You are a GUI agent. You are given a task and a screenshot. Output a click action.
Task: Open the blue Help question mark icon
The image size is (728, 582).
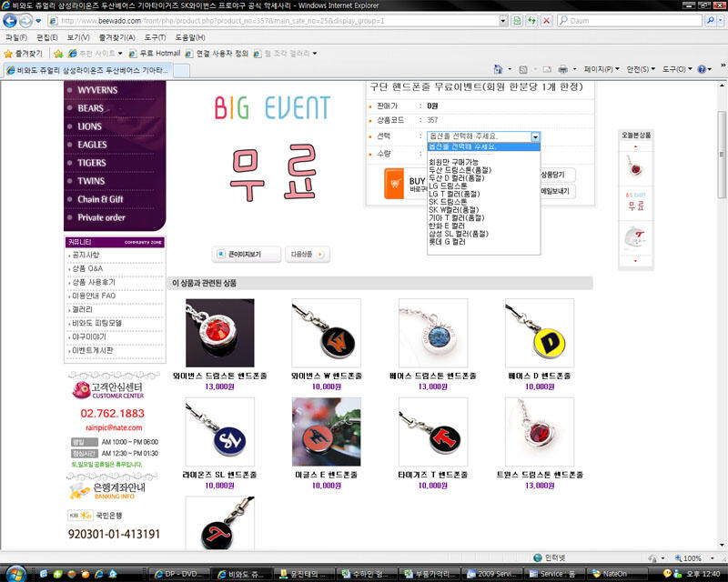pyautogui.click(x=702, y=69)
